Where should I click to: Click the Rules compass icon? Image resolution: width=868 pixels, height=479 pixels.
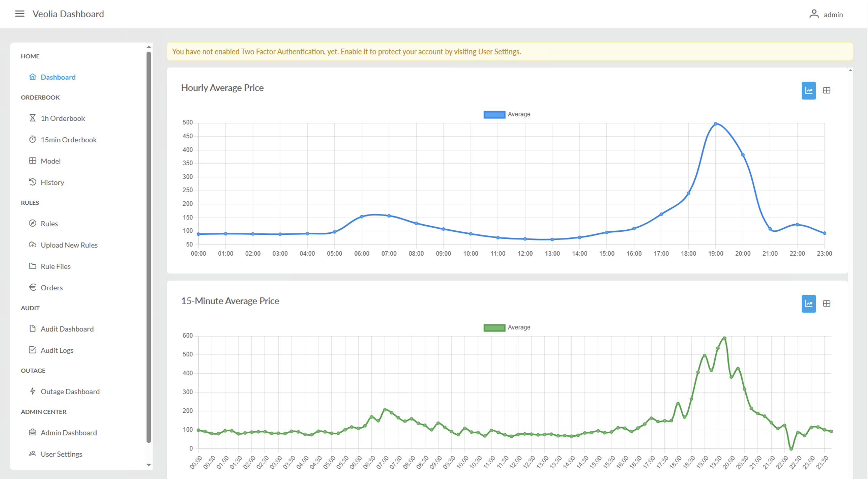32,223
